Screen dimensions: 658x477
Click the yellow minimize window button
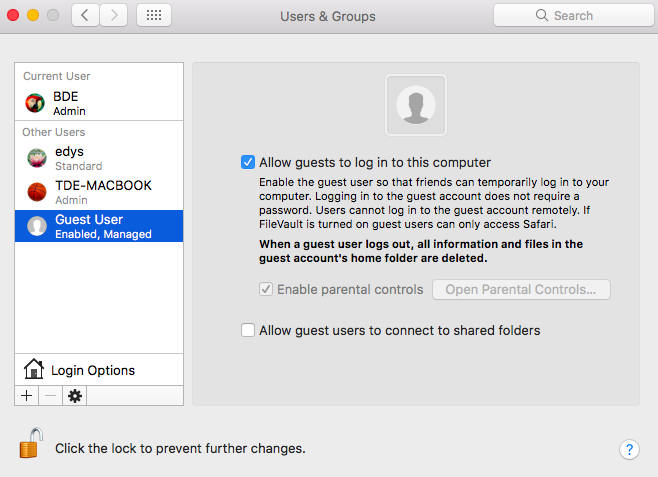tap(33, 16)
